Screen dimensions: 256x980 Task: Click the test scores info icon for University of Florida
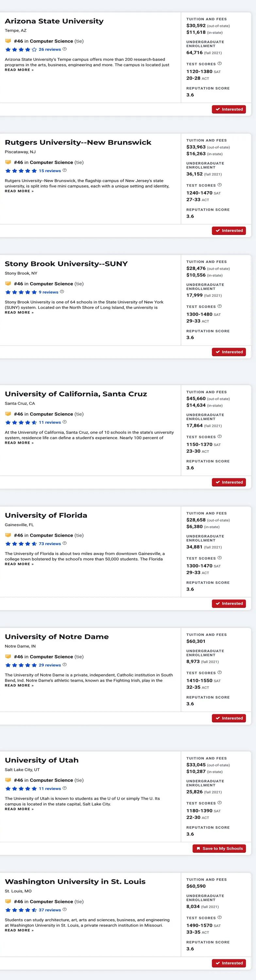click(x=219, y=558)
